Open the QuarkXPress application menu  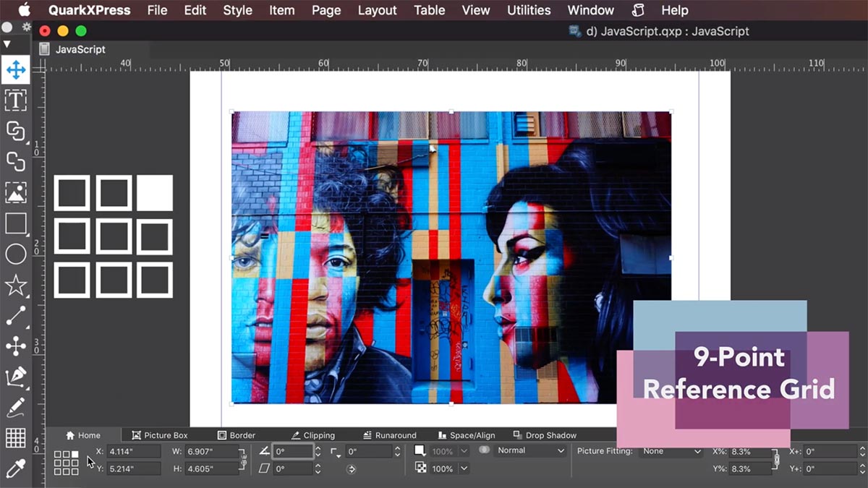tap(90, 10)
